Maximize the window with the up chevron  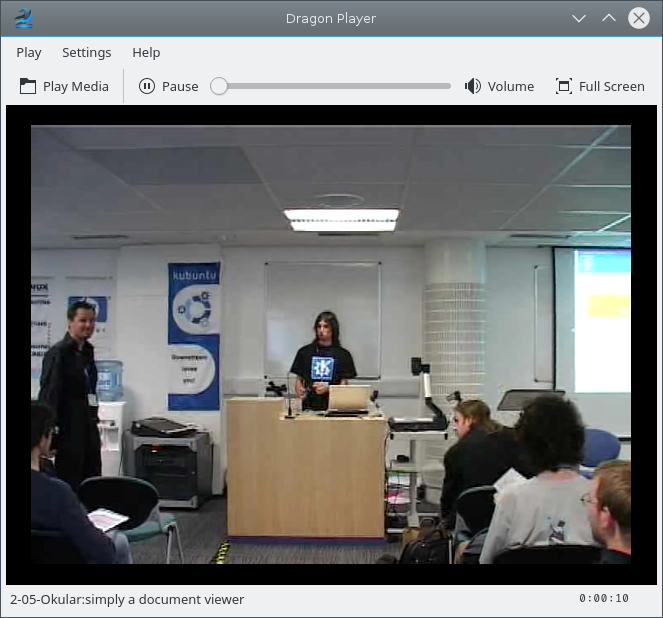[x=609, y=18]
